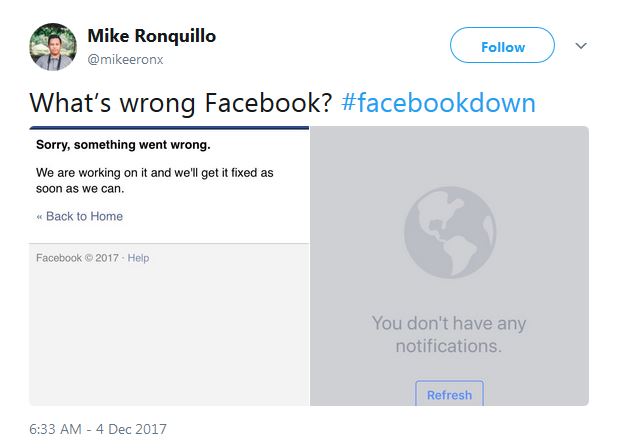The width and height of the screenshot is (617, 448).
Task: Click the Refresh button
Action: [x=449, y=394]
